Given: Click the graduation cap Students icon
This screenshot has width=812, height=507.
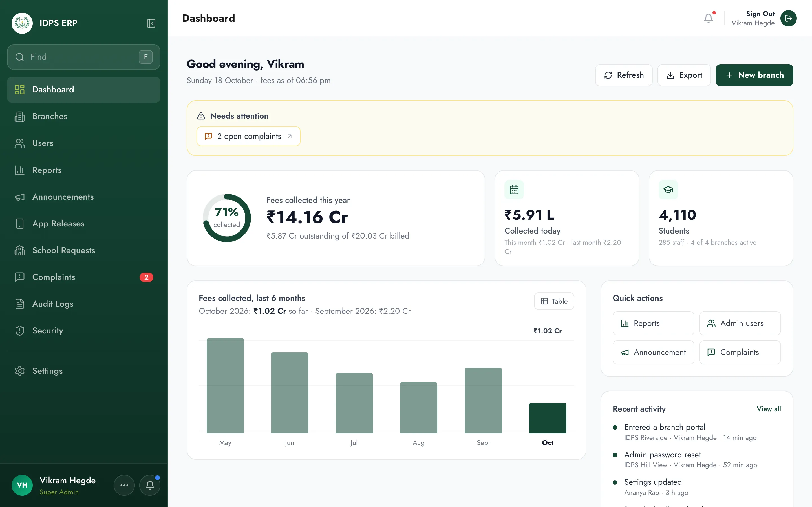Looking at the screenshot, I should pyautogui.click(x=668, y=190).
